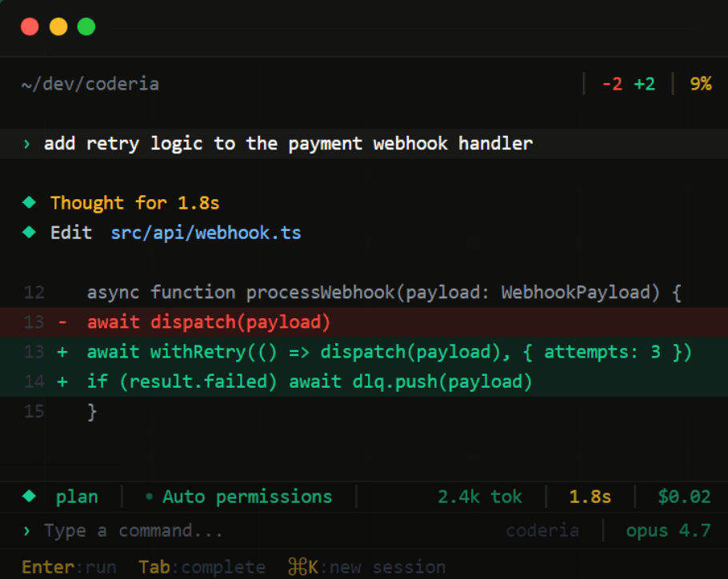Toggle the 'plan' mode indicator
The width and height of the screenshot is (728, 579).
(77, 497)
